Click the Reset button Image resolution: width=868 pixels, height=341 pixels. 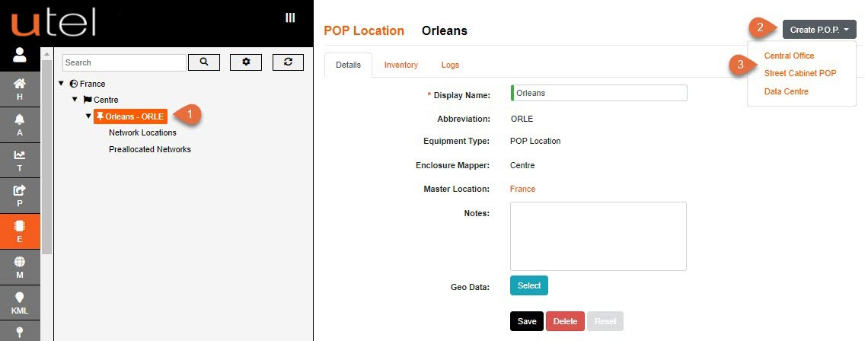click(x=605, y=321)
